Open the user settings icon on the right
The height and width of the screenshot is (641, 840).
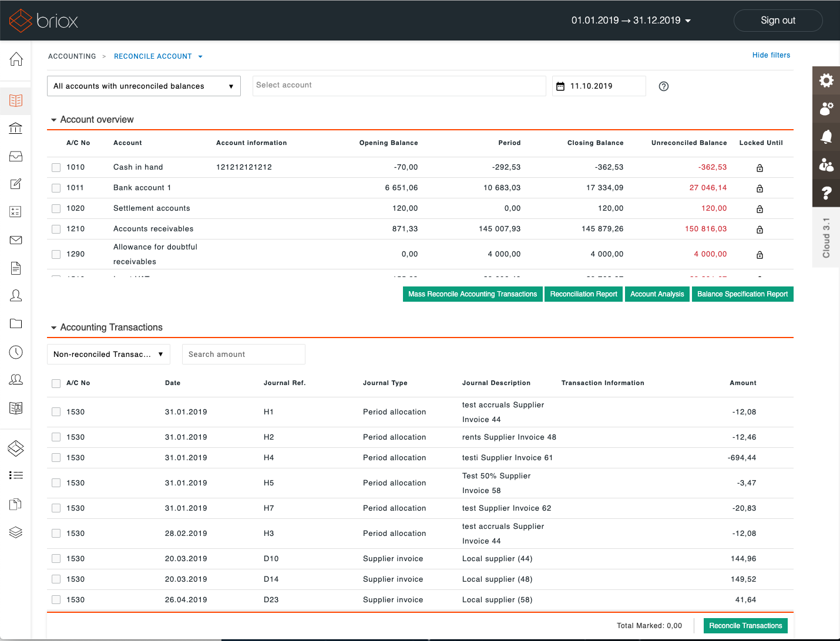tap(826, 109)
